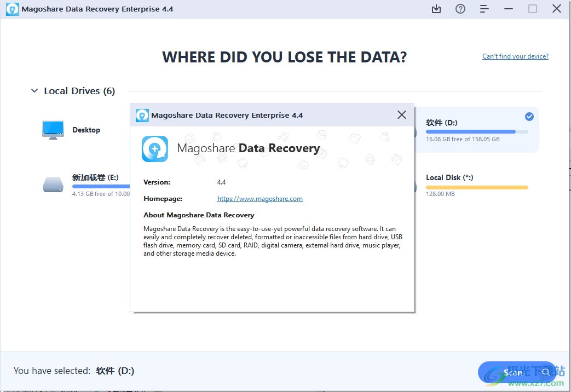This screenshot has width=571, height=392.
Task: Click the Desktop label
Action: pos(86,130)
